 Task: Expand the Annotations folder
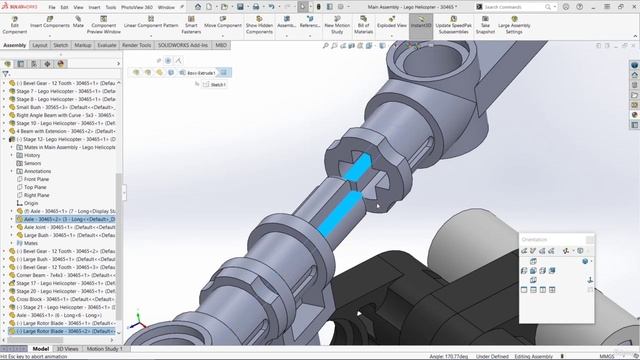point(12,171)
